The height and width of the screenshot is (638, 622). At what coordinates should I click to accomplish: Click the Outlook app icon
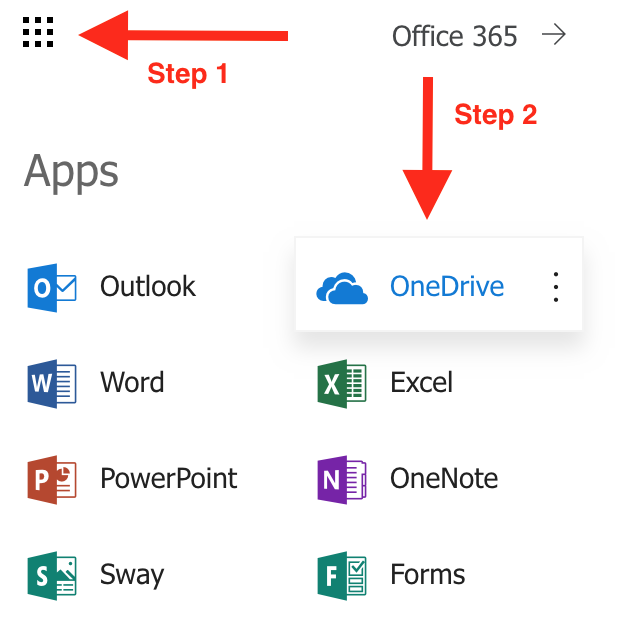[52, 288]
